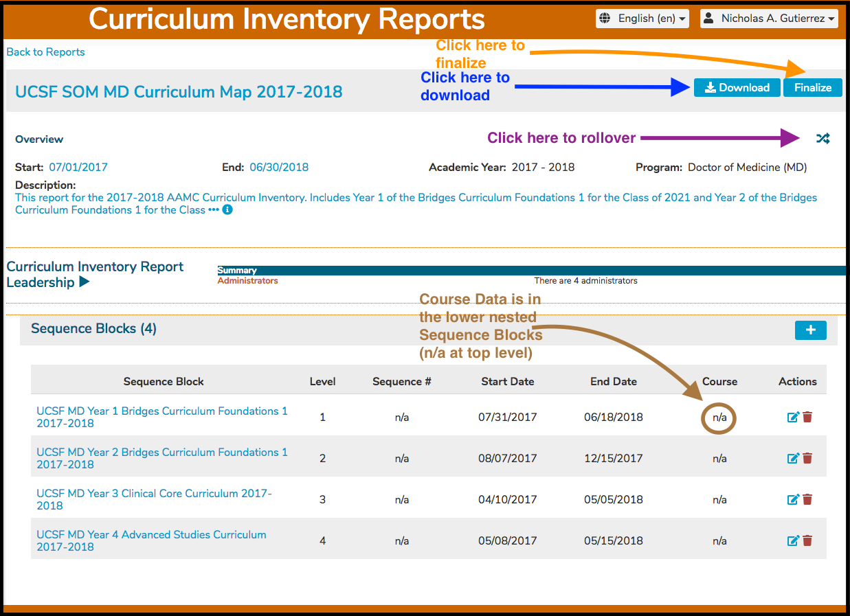Click start date cell 08/07/2017
This screenshot has width=850, height=616.
click(508, 458)
